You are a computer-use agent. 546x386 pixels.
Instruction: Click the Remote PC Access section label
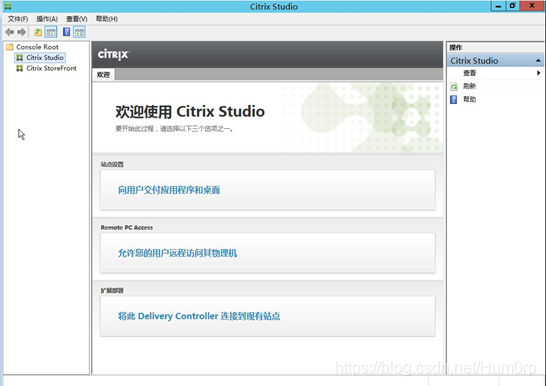pyautogui.click(x=127, y=228)
